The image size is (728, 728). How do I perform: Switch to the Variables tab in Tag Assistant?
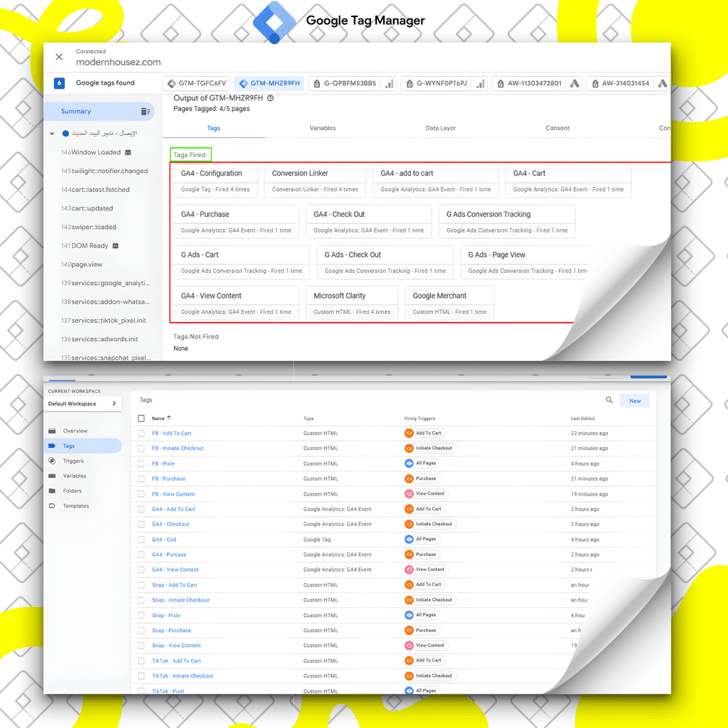coord(323,128)
